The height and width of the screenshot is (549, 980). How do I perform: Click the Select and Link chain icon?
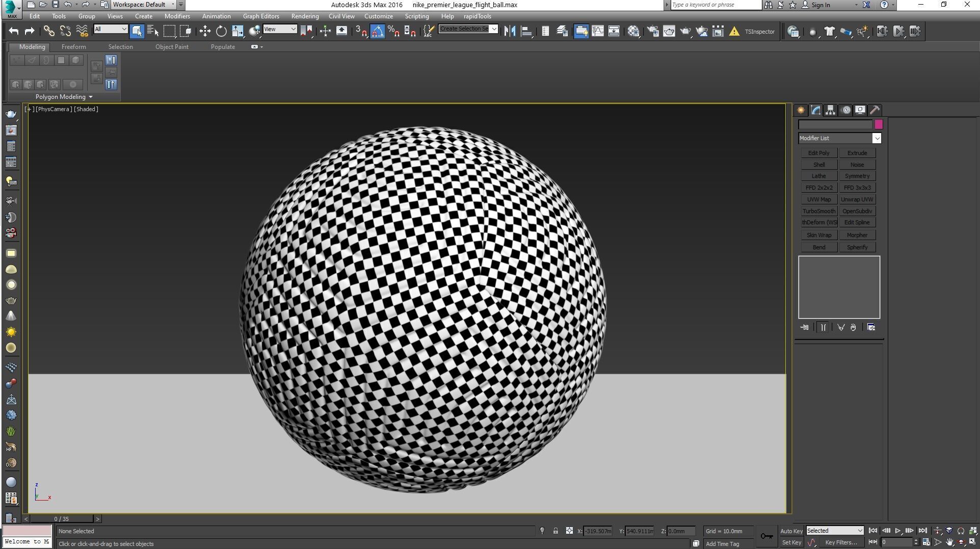49,31
